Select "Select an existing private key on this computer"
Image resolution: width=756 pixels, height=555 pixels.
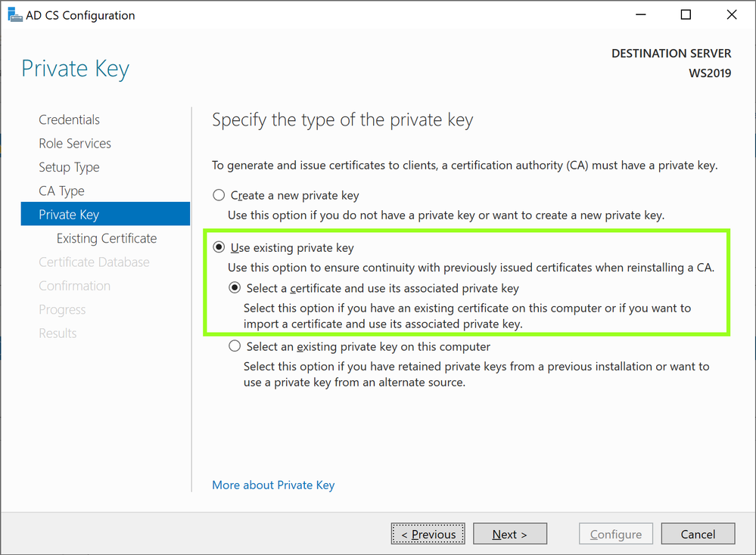tap(235, 346)
